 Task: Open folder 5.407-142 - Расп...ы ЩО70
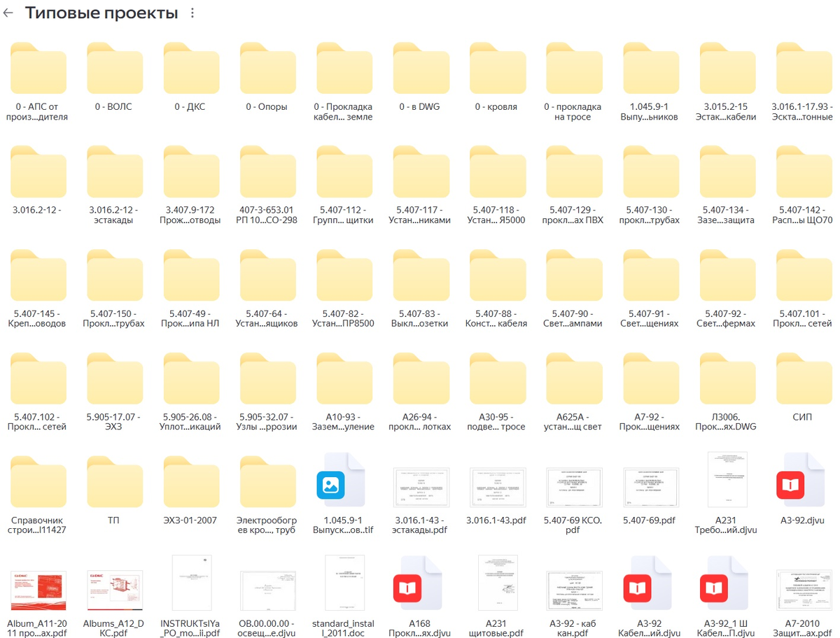[804, 172]
